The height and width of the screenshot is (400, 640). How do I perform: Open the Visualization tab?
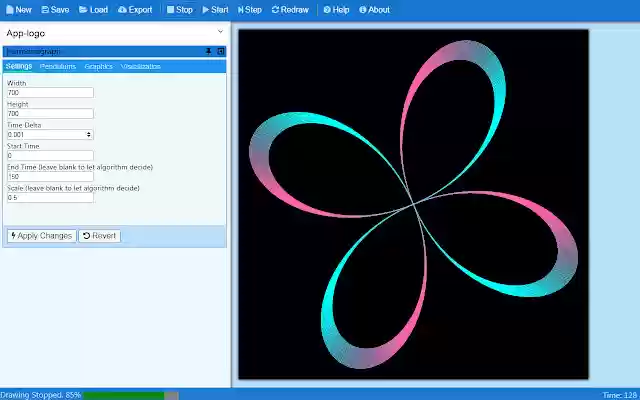[x=141, y=66]
